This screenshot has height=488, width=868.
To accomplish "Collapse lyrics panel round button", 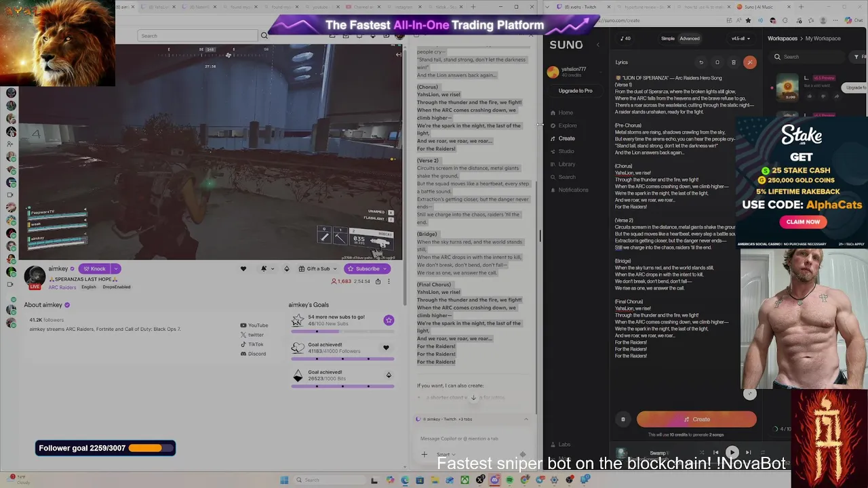I will 749,394.
